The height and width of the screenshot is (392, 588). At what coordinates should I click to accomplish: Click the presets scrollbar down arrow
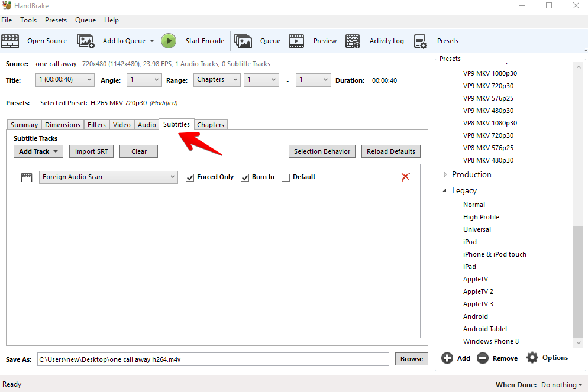pyautogui.click(x=579, y=342)
